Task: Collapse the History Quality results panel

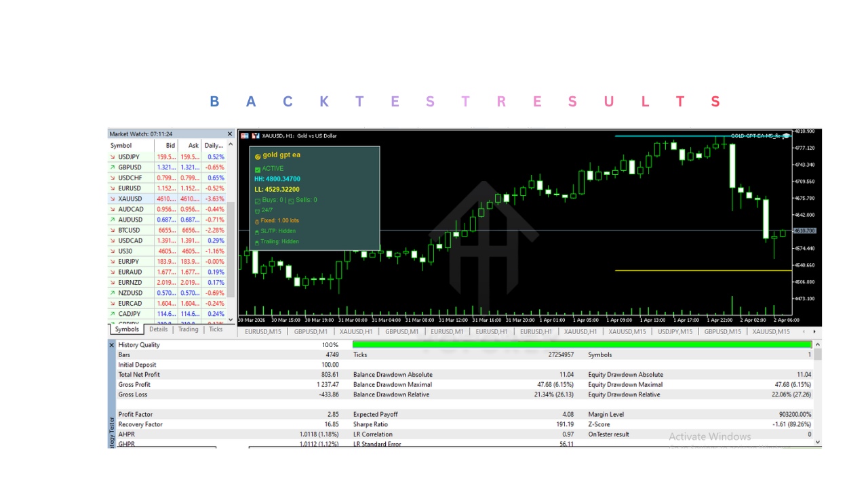Action: coord(112,345)
